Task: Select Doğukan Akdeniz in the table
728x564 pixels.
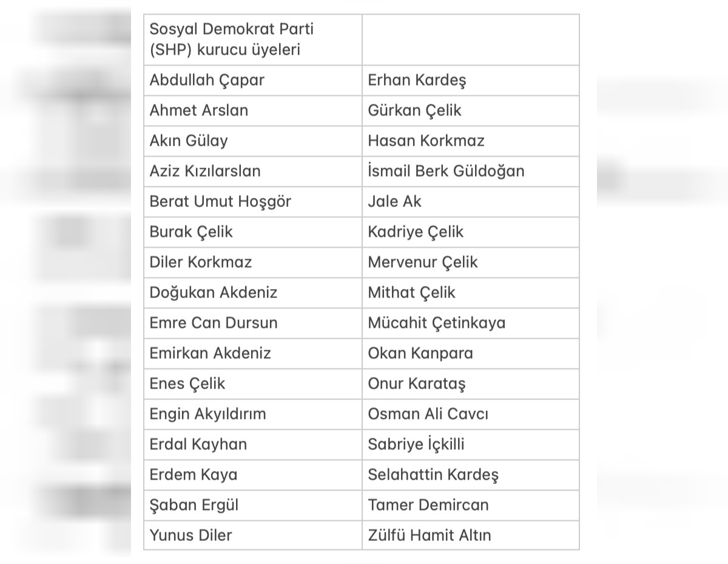Action: coord(214,293)
